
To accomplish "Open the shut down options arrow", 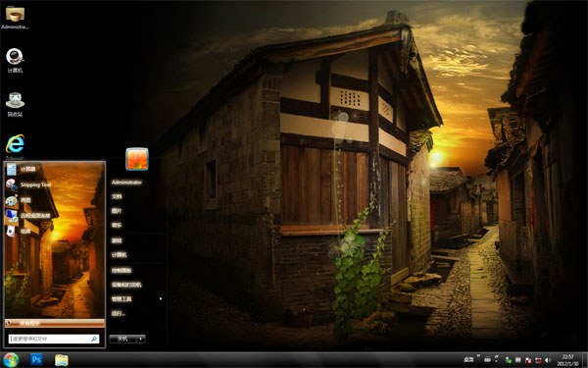I will [x=141, y=339].
